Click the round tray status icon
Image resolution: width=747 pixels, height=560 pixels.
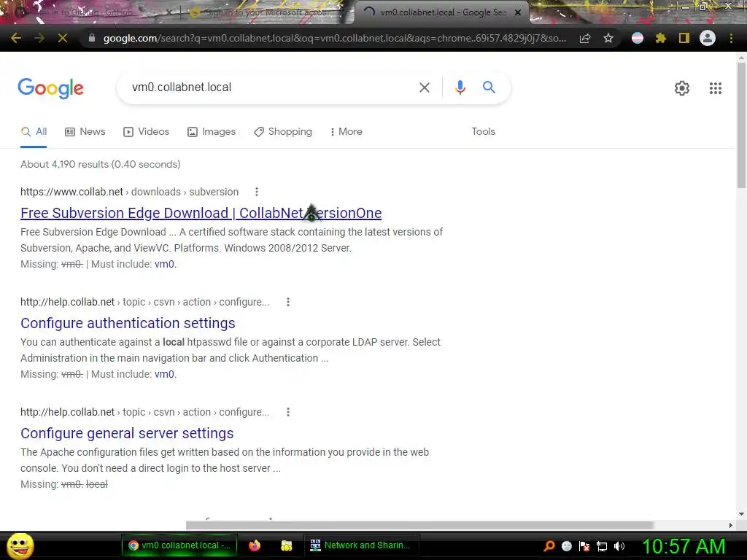click(x=566, y=546)
